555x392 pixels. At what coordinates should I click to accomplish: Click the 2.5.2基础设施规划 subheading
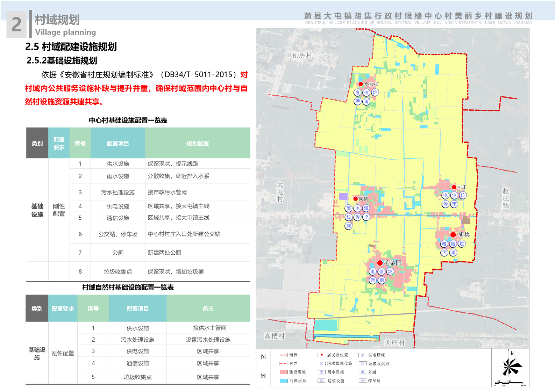62,60
